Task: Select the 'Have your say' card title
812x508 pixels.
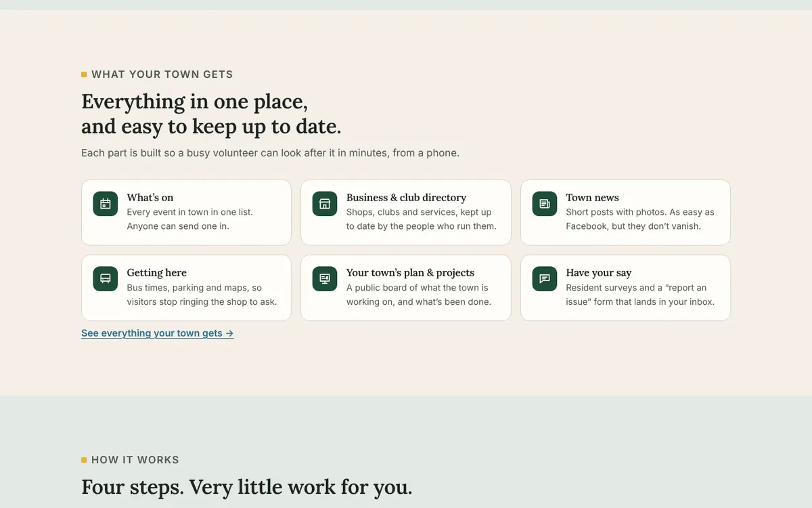Action: 599,273
